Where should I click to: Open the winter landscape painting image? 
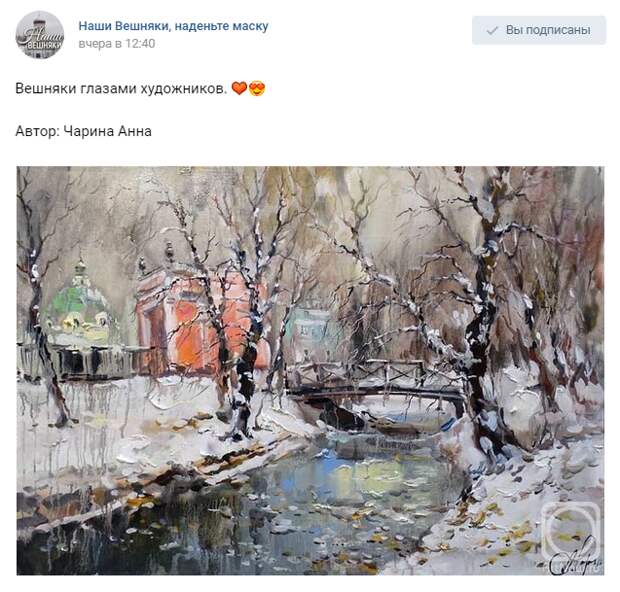[310, 371]
